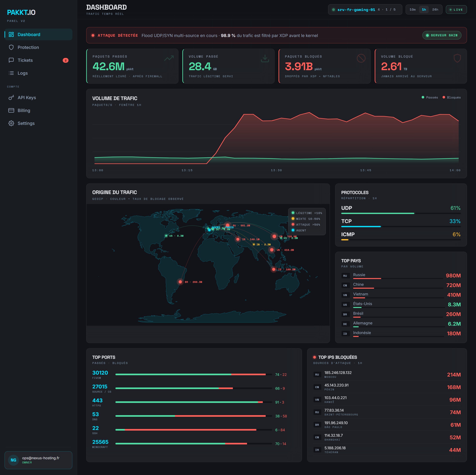Open Settings page
The image size is (476, 475).
point(38,123)
